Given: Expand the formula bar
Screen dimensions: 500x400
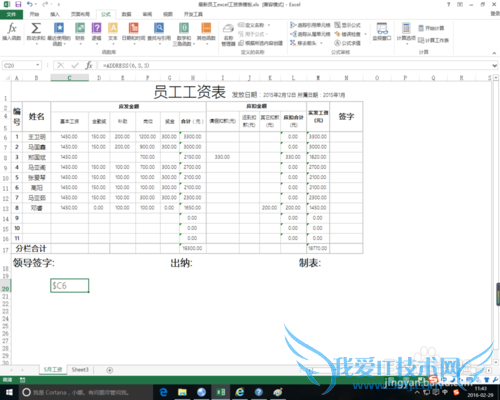Looking at the screenshot, I should [494, 66].
